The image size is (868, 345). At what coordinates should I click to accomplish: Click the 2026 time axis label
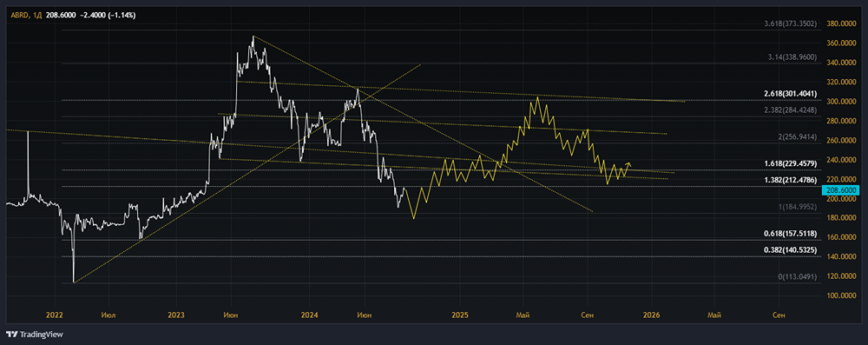point(651,315)
